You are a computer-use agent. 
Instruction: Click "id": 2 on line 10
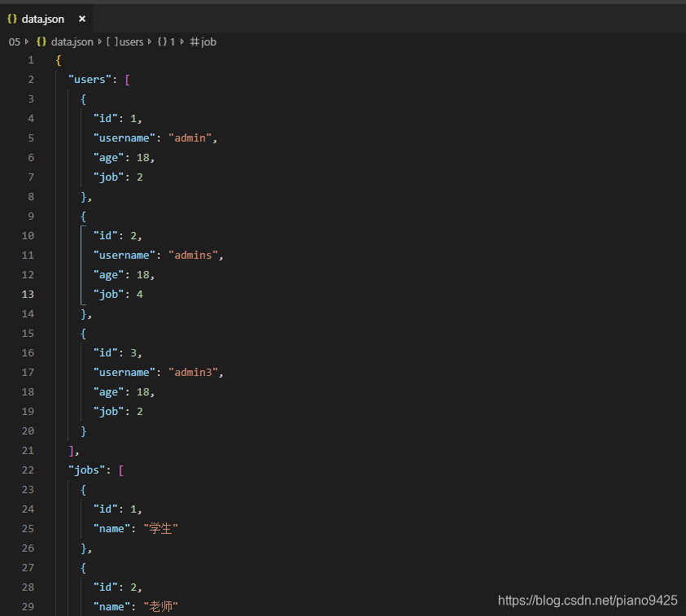pyautogui.click(x=117, y=236)
